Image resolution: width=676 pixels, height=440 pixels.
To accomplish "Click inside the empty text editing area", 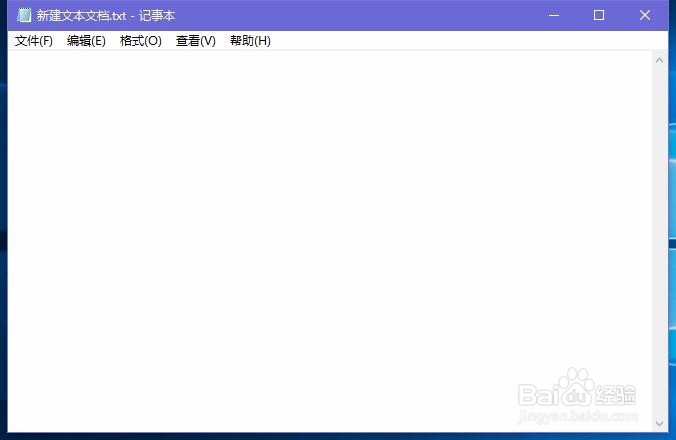I will (330, 241).
